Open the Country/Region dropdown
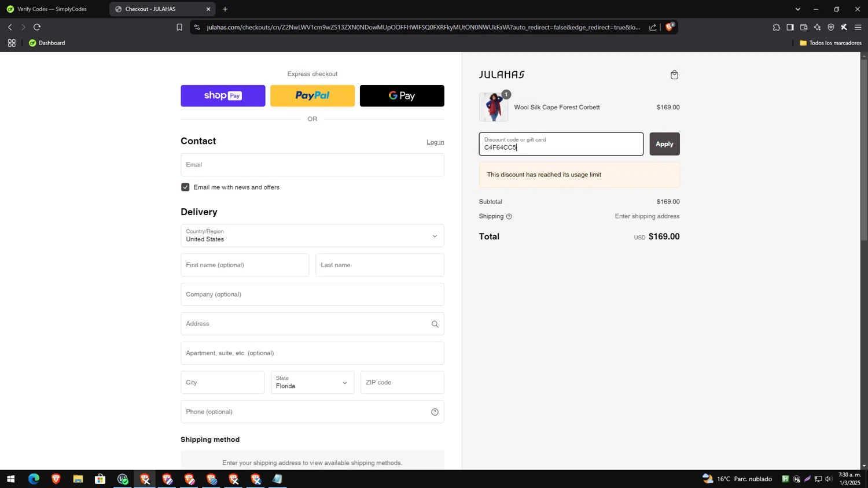This screenshot has width=868, height=488. tap(312, 236)
